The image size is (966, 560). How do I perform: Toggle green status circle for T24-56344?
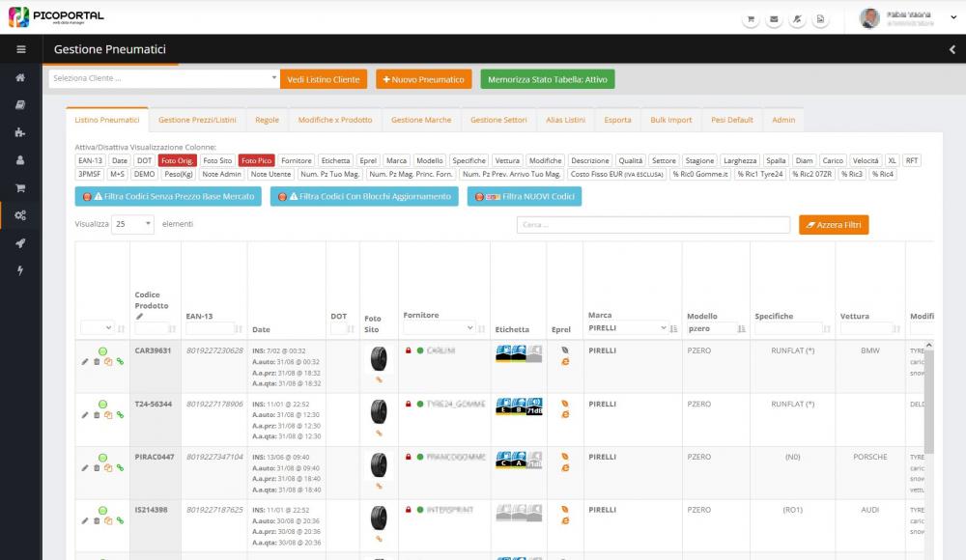tap(103, 405)
